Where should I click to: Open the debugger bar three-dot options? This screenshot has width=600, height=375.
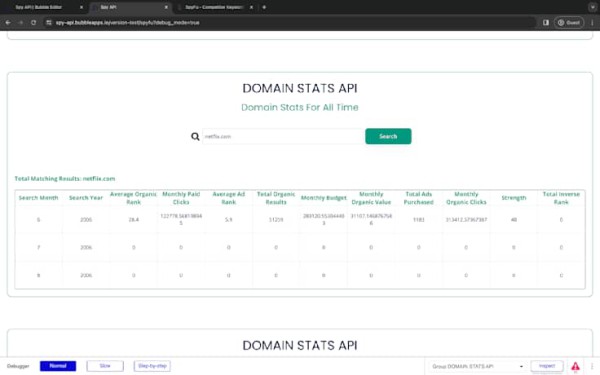592,366
